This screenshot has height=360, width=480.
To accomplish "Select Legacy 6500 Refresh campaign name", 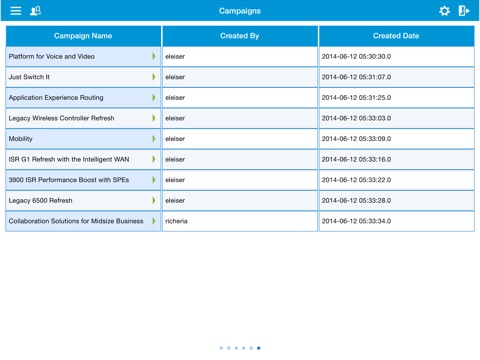I will pyautogui.click(x=40, y=200).
